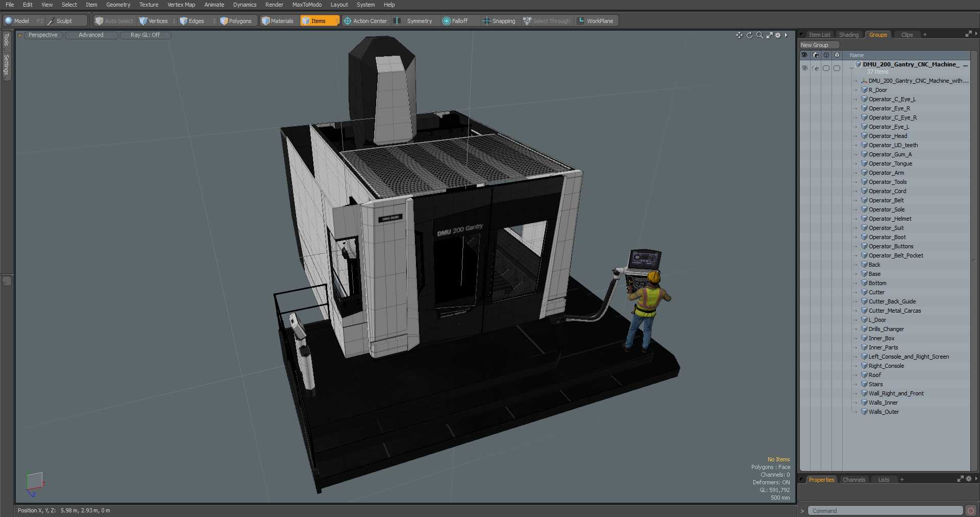
Task: Click the viewport rotate icon
Action: 749,35
